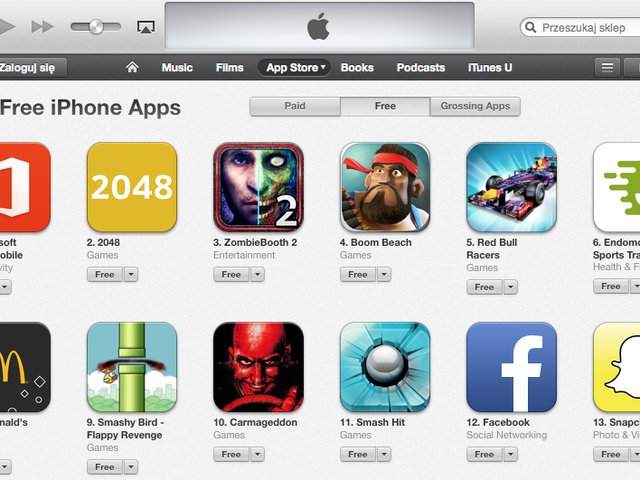Click the AirPlay icon in toolbar
This screenshot has width=640, height=480.
[146, 27]
